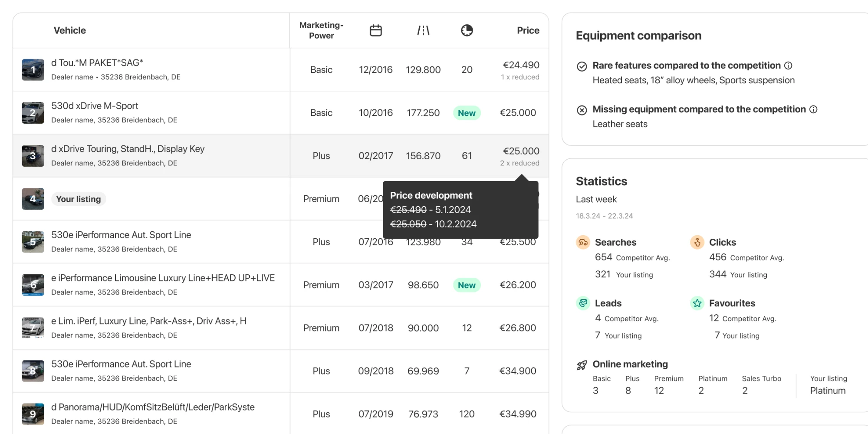868x434 pixels.
Task: Click the Platinum value under Your listing
Action: click(x=828, y=391)
